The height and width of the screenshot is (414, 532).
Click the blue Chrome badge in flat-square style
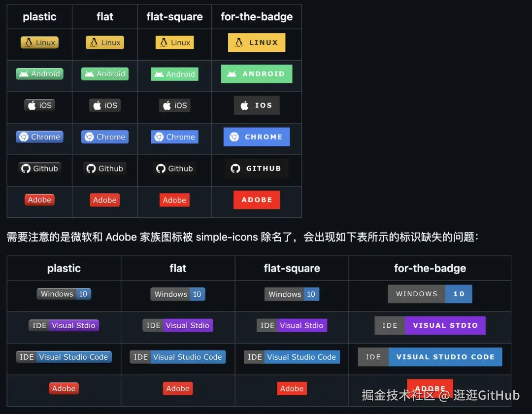tap(174, 137)
